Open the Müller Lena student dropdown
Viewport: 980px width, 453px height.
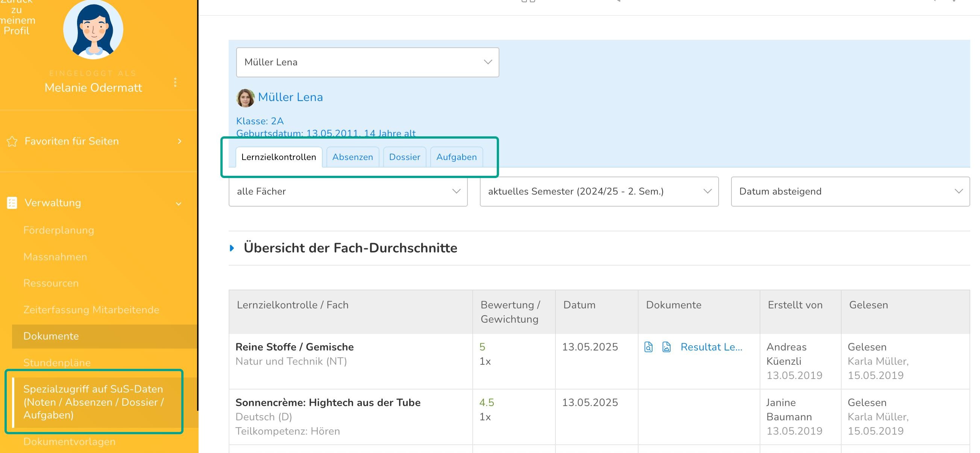[367, 62]
